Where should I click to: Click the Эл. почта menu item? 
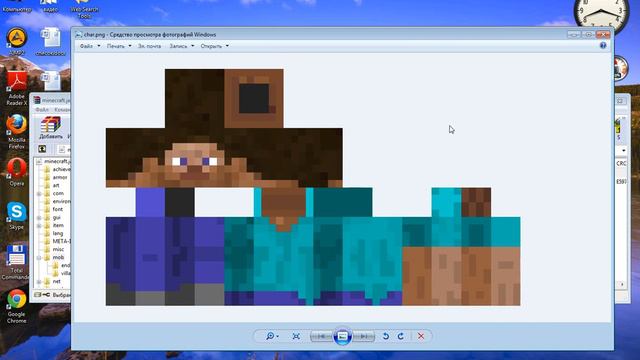149,46
